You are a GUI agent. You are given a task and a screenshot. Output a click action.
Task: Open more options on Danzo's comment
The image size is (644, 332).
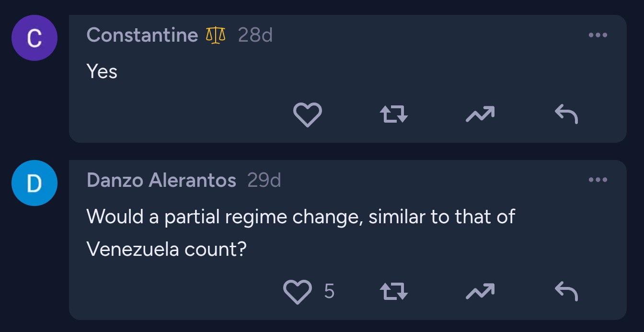click(598, 180)
